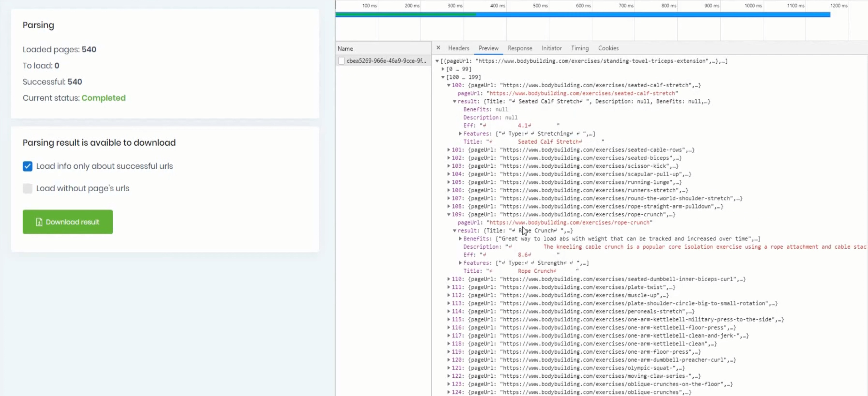Open the Response tab
868x396 pixels.
point(520,48)
